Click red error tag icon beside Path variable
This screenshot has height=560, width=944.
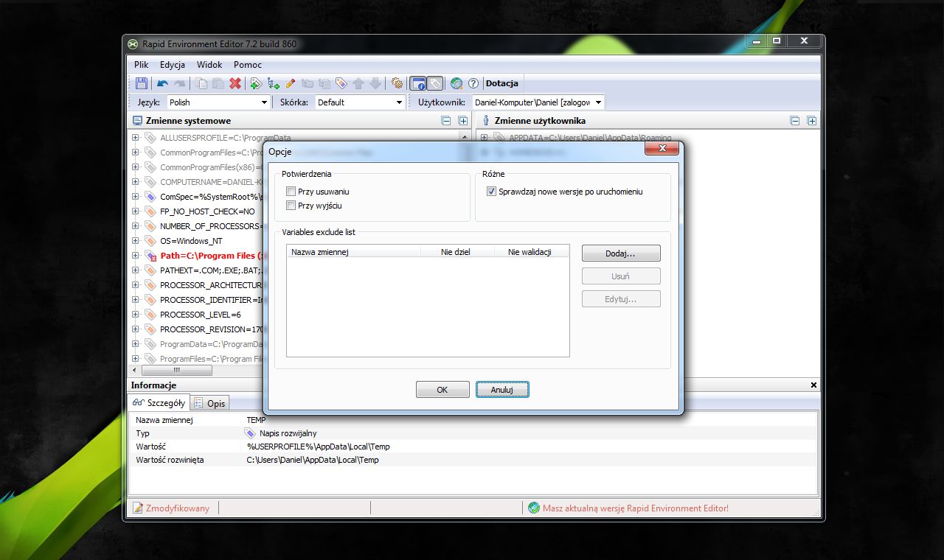[x=150, y=256]
